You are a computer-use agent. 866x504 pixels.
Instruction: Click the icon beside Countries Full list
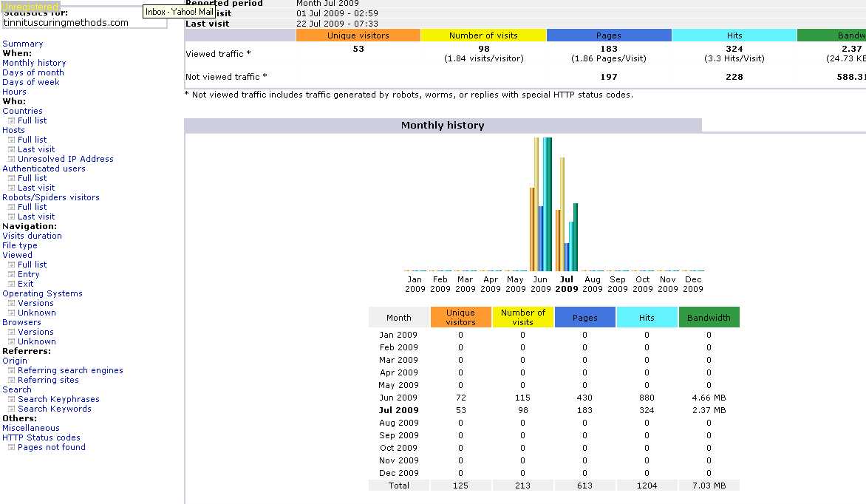(11, 120)
